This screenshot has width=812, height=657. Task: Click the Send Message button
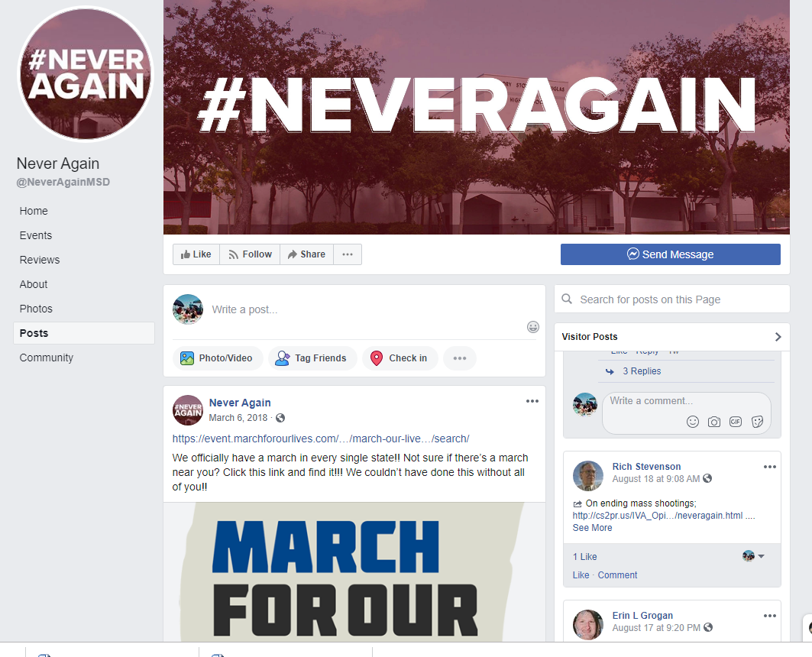pyautogui.click(x=670, y=254)
